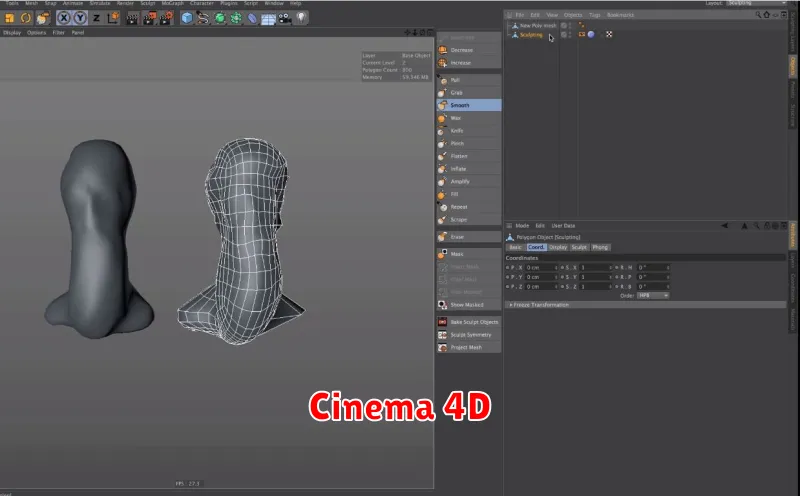Toggle visibility dots for New Poly mesh
The width and height of the screenshot is (800, 496).
(570, 25)
